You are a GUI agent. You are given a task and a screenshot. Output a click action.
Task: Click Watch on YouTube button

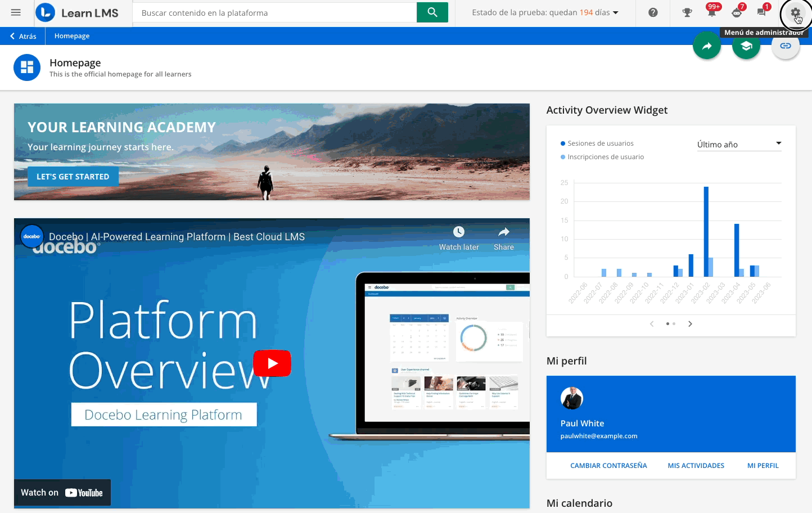tap(62, 493)
